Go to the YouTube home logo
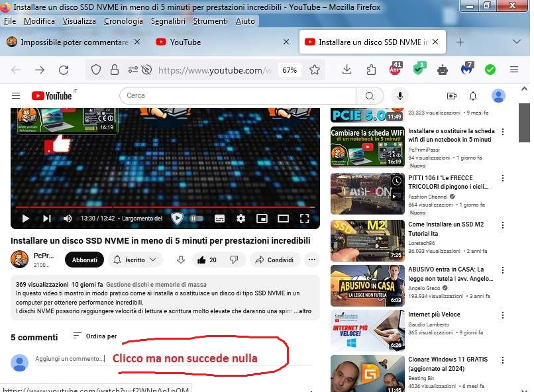534x392 pixels. click(52, 95)
